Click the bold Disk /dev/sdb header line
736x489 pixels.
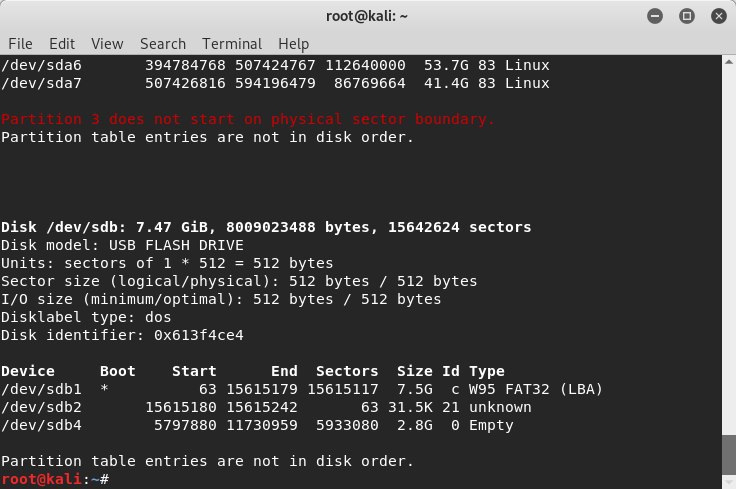click(266, 227)
